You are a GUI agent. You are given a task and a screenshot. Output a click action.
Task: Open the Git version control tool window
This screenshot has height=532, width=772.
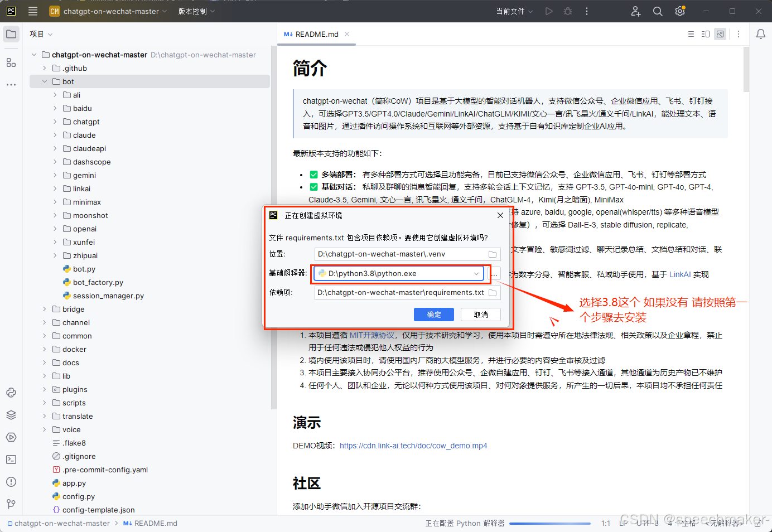click(x=11, y=504)
